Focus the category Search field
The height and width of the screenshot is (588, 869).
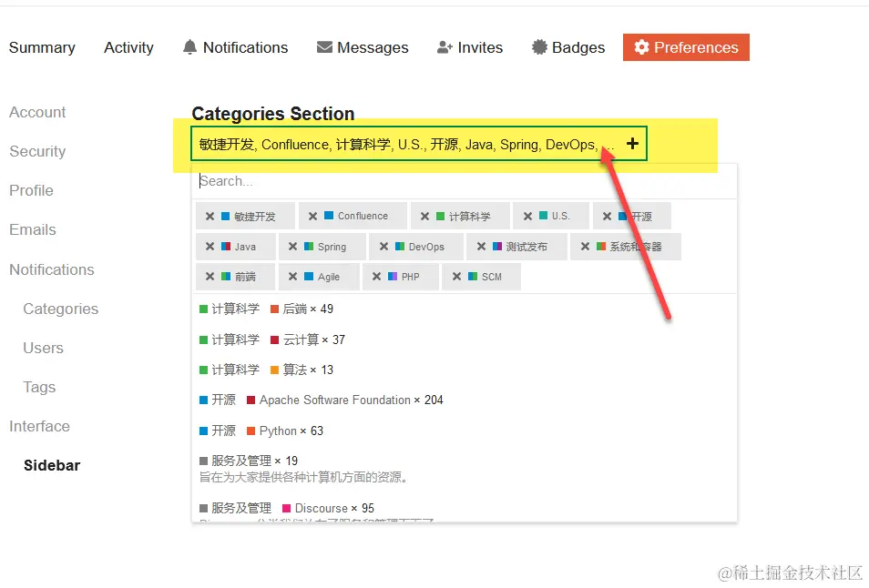(465, 181)
